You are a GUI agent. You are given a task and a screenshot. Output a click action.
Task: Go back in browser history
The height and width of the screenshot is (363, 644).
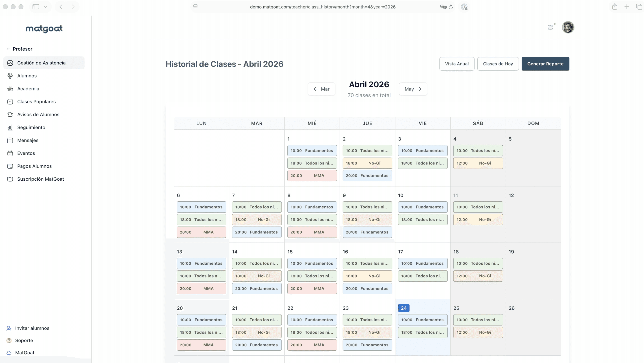pyautogui.click(x=61, y=7)
